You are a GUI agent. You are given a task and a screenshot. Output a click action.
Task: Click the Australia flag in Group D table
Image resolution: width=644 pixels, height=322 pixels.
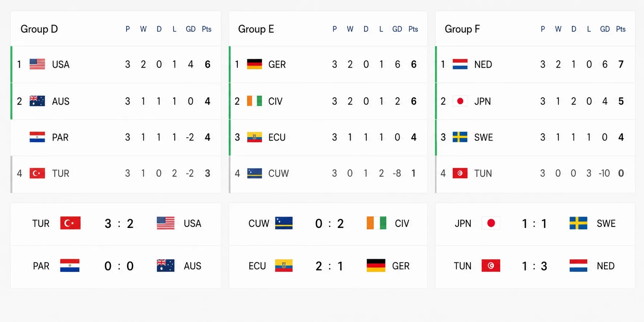37,101
